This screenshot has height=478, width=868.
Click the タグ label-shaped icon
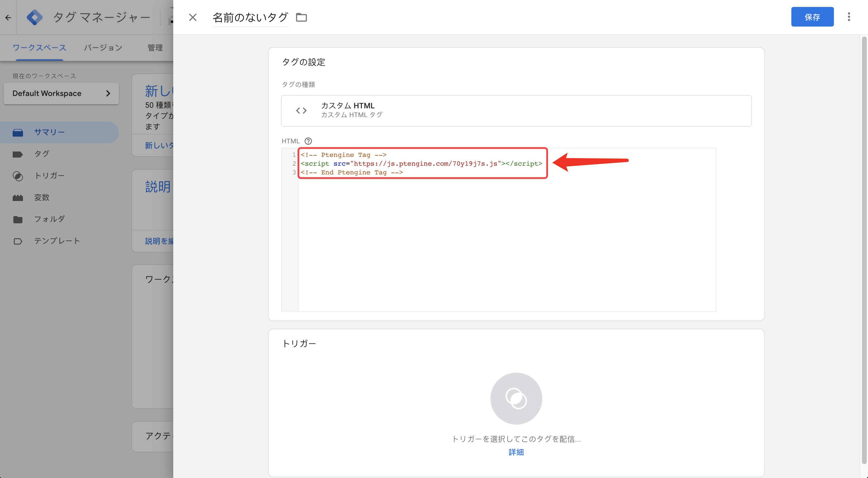(18, 155)
